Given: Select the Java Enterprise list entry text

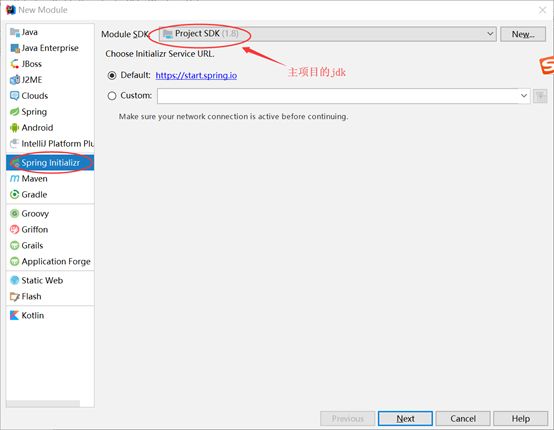Looking at the screenshot, I should pos(50,48).
